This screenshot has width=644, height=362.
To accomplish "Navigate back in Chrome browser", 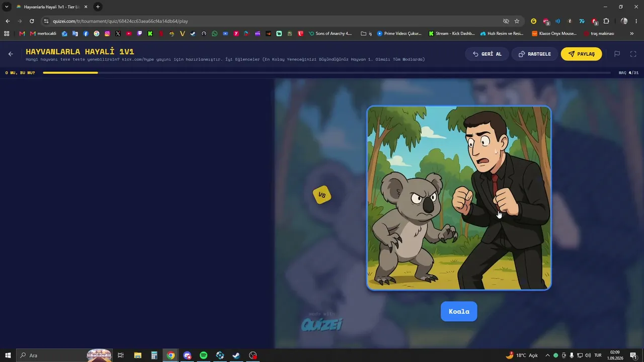I will click(x=8, y=21).
